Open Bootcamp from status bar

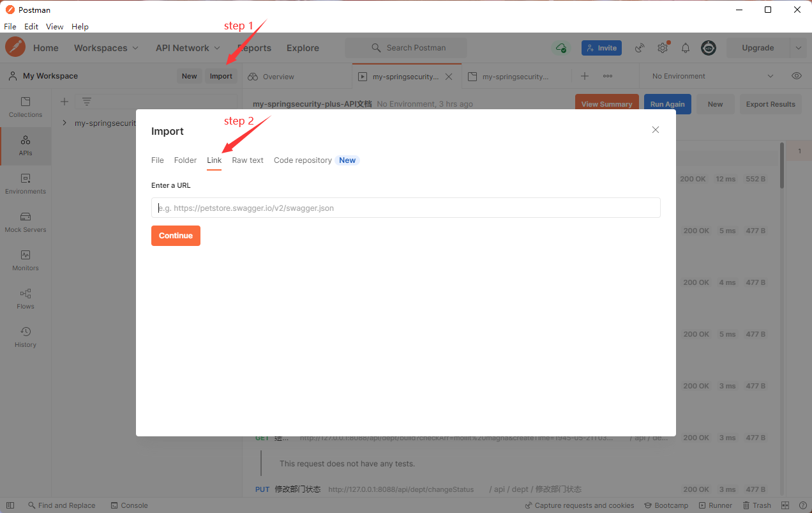click(666, 505)
